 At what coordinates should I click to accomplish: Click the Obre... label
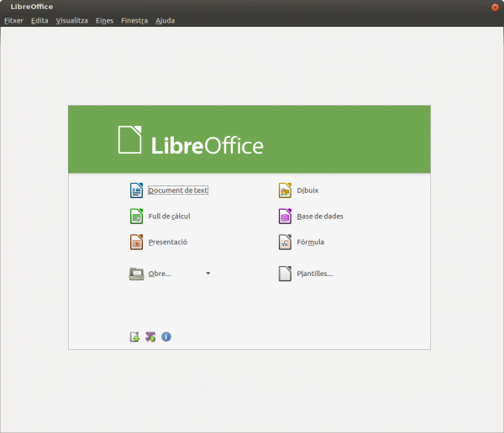pos(160,274)
